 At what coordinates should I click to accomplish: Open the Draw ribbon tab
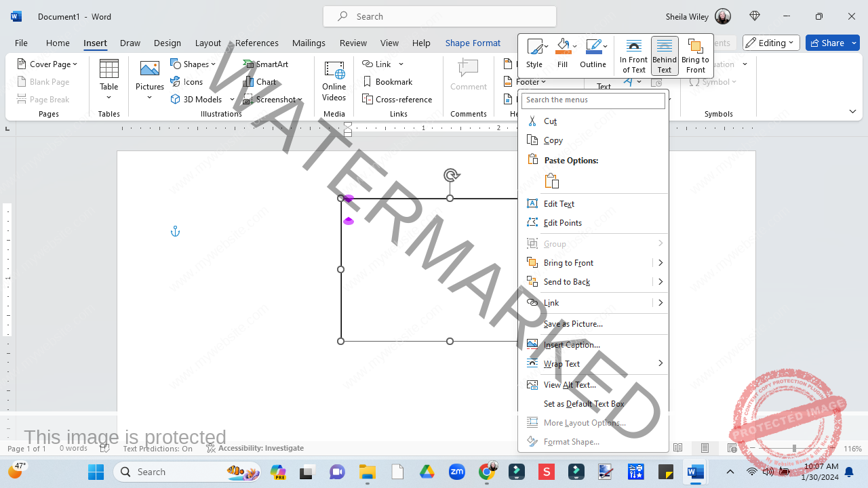[x=130, y=43]
